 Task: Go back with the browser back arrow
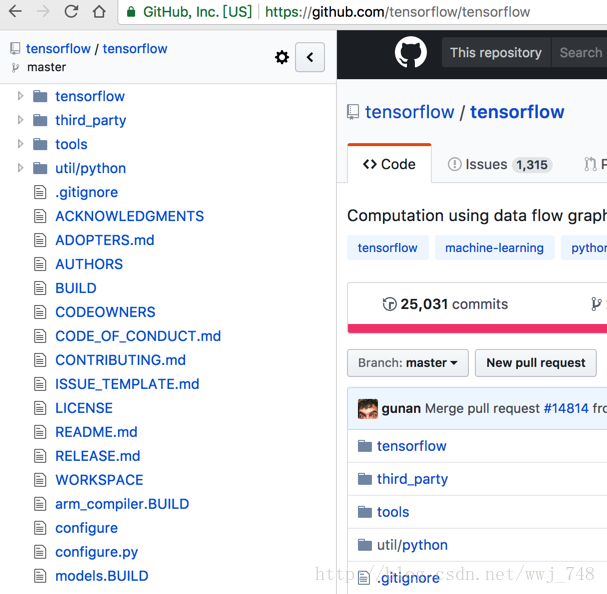coord(15,11)
